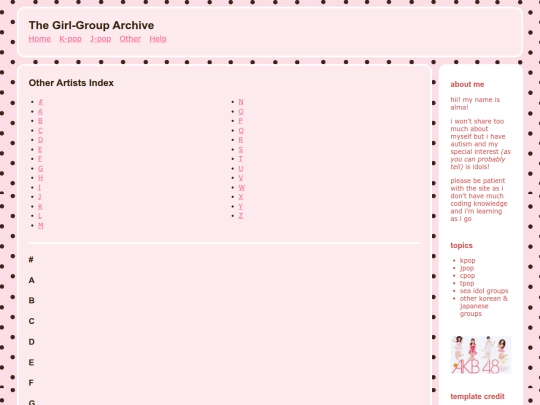Viewport: 540px width, 405px height.
Task: Jump to letter C in index
Action: coord(40,131)
